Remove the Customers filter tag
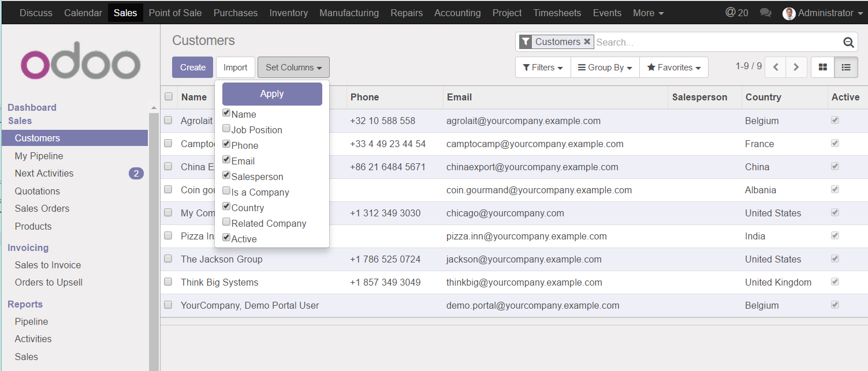Viewport: 868px width, 371px height. (x=587, y=42)
